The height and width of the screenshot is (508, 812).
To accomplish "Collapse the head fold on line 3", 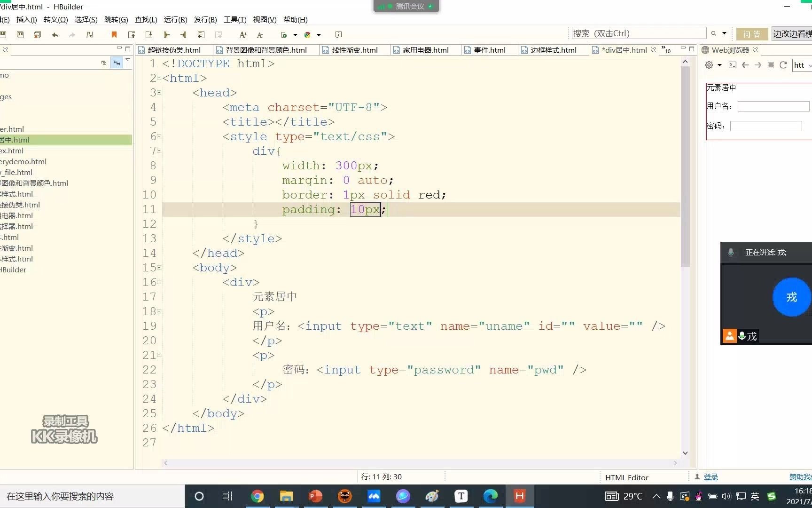I will point(159,93).
